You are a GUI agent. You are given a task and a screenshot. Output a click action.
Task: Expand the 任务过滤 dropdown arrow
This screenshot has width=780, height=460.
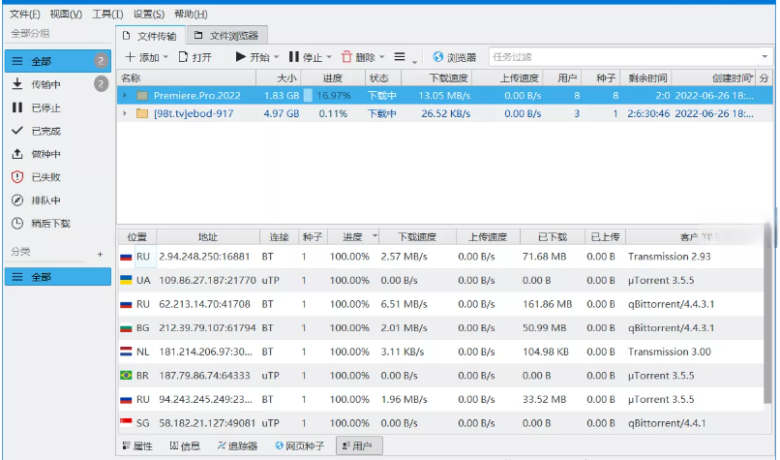(x=765, y=57)
